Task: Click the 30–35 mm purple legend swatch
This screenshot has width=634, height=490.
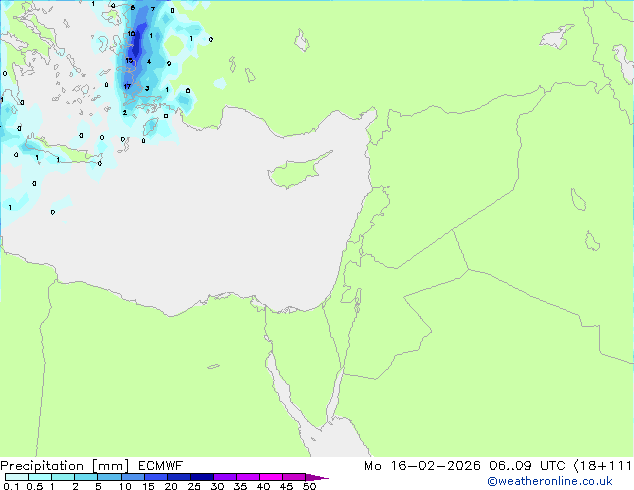Action: coord(225,477)
